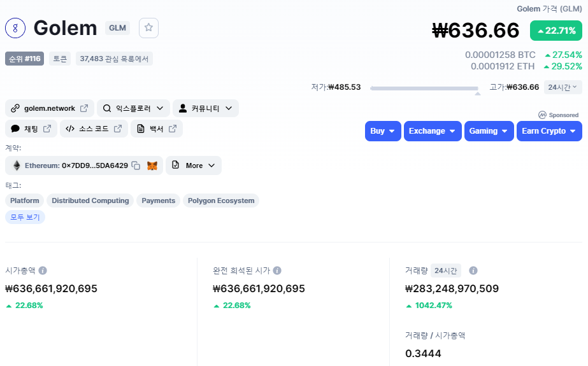Show info for 완전 희석된 시가
The height and width of the screenshot is (366, 588).
coord(277,271)
